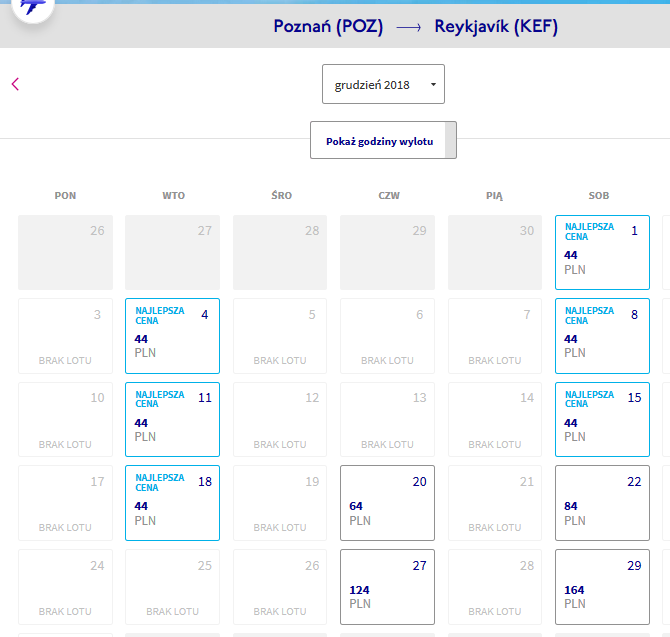Choose December 11 best price flight
This screenshot has height=637, width=670.
[172, 420]
